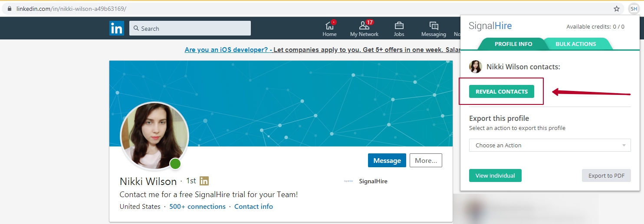Open the iOS developer ad link
Viewport: 644px width, 224px height.
(x=228, y=50)
